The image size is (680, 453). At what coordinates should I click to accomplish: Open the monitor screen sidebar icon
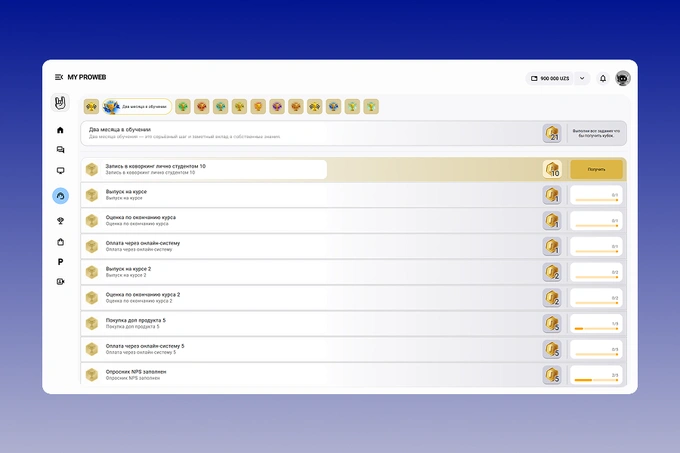[x=60, y=171]
